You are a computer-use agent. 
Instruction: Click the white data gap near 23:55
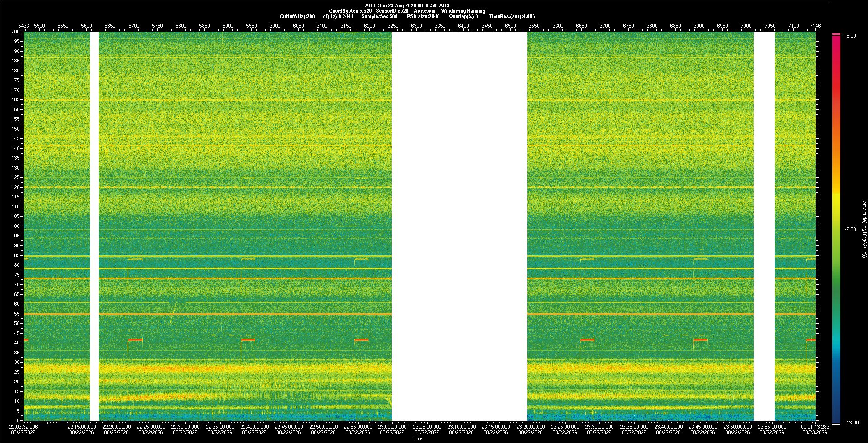pyautogui.click(x=764, y=226)
